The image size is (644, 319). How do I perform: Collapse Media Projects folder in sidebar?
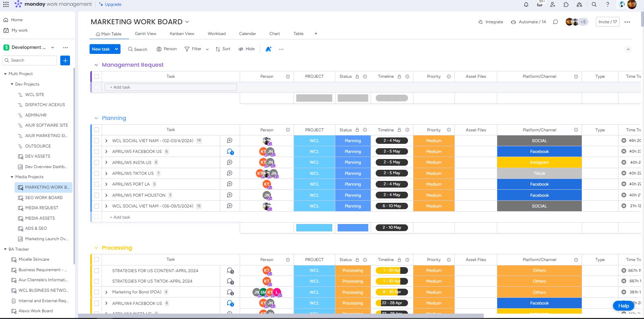pos(12,177)
